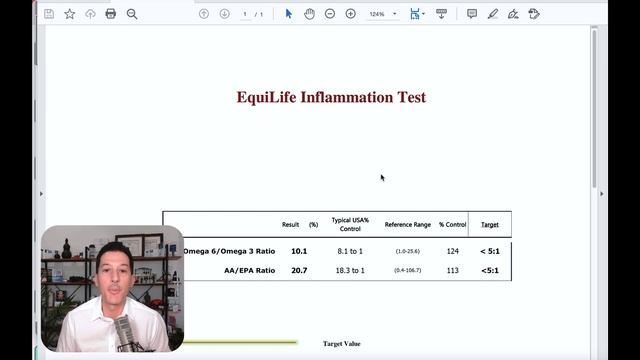
Task: Click the 10.1 result value
Action: 299,251
